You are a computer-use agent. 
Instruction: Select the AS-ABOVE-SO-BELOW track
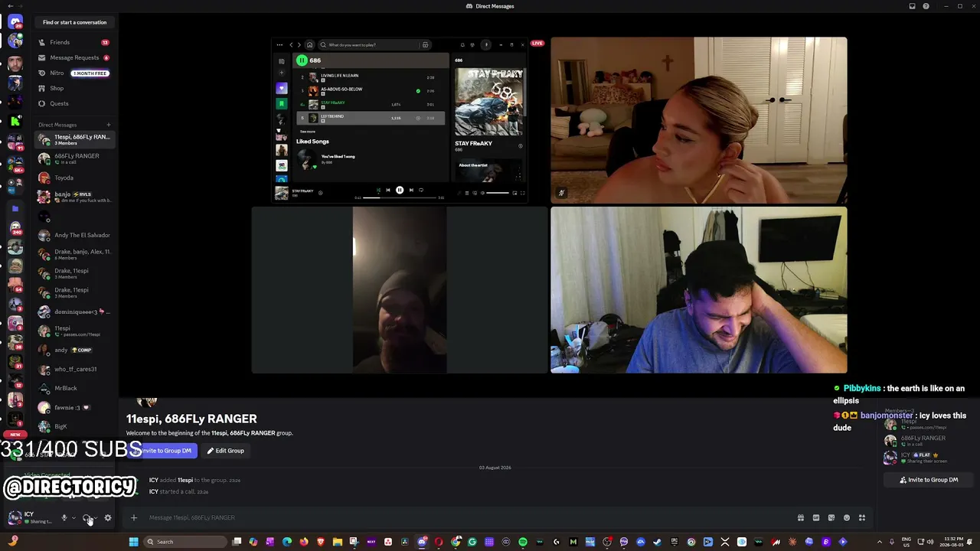pos(371,90)
